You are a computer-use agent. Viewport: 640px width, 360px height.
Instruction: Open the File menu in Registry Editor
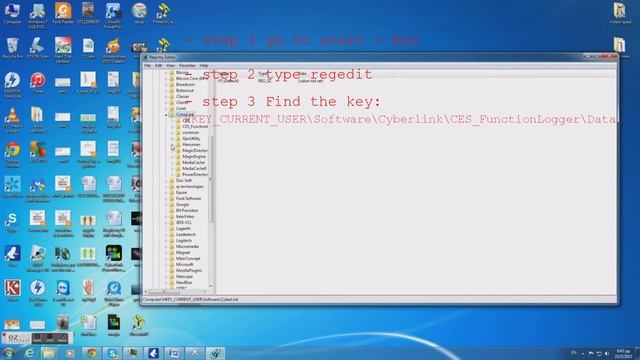[147, 65]
